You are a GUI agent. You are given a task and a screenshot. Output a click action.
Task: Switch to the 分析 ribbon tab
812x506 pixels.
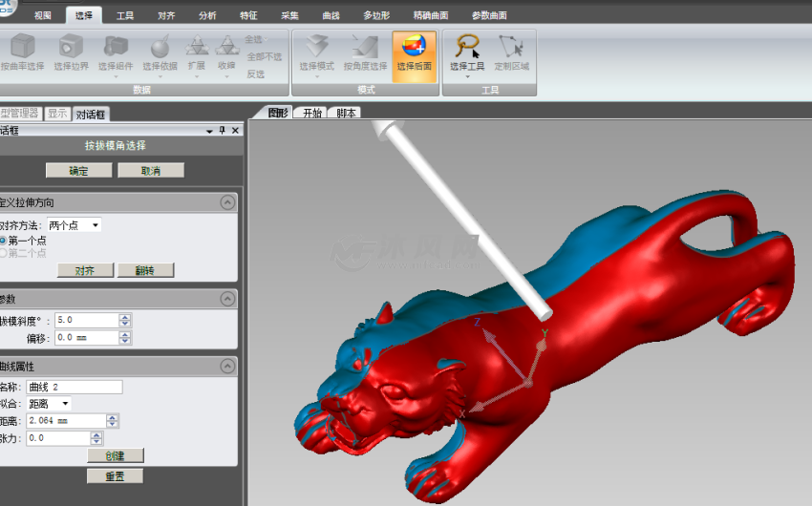(207, 16)
